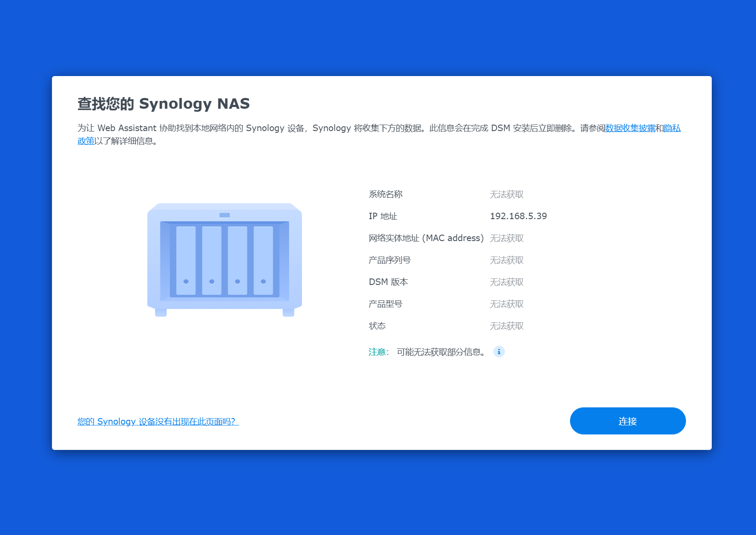The image size is (756, 535).
Task: Click the info icon beside the notice
Action: coord(499,352)
